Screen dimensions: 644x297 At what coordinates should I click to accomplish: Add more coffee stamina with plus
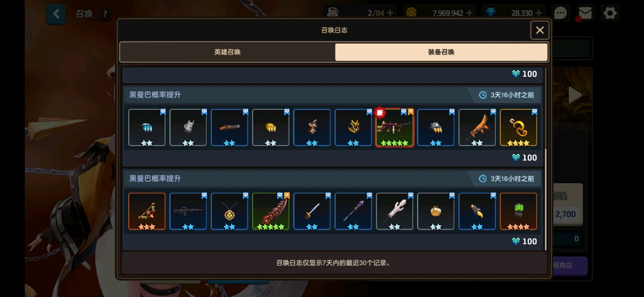[390, 13]
